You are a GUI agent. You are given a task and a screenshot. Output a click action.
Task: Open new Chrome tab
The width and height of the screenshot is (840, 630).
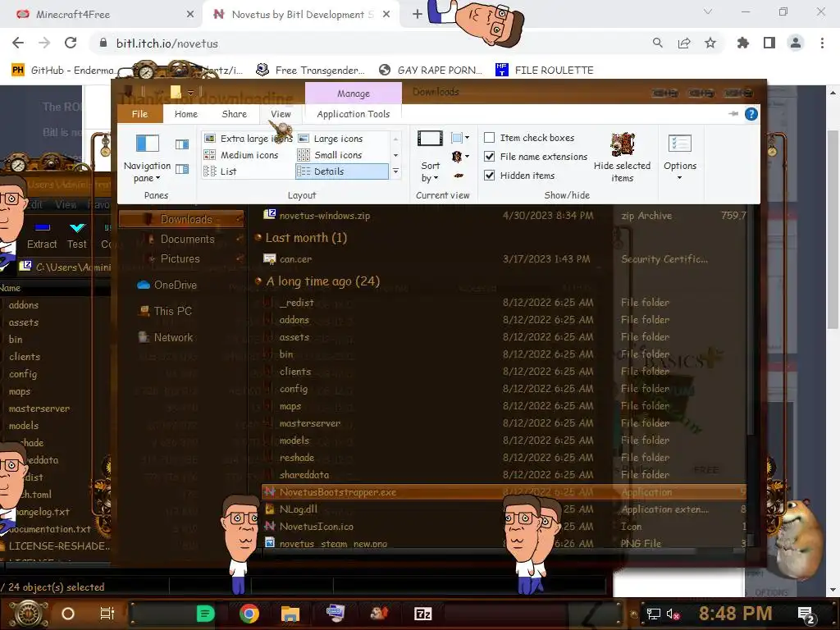coord(418,15)
